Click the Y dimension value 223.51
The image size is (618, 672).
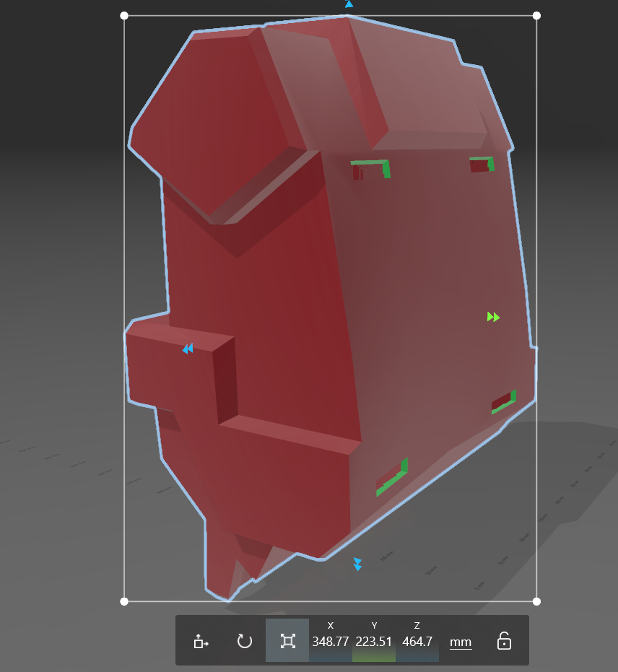[x=374, y=642]
